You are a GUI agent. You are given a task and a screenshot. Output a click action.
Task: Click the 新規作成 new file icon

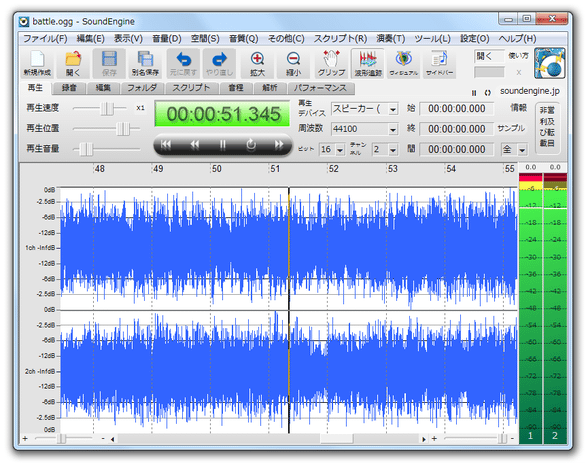click(x=37, y=63)
